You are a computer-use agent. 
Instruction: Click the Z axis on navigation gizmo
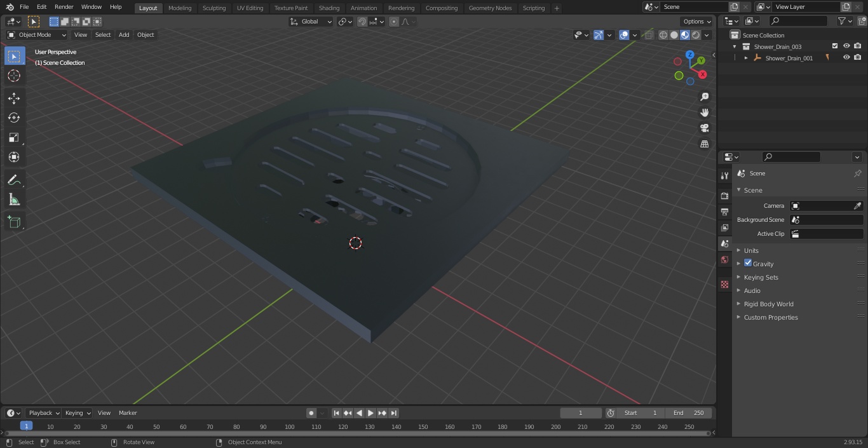tap(690, 55)
